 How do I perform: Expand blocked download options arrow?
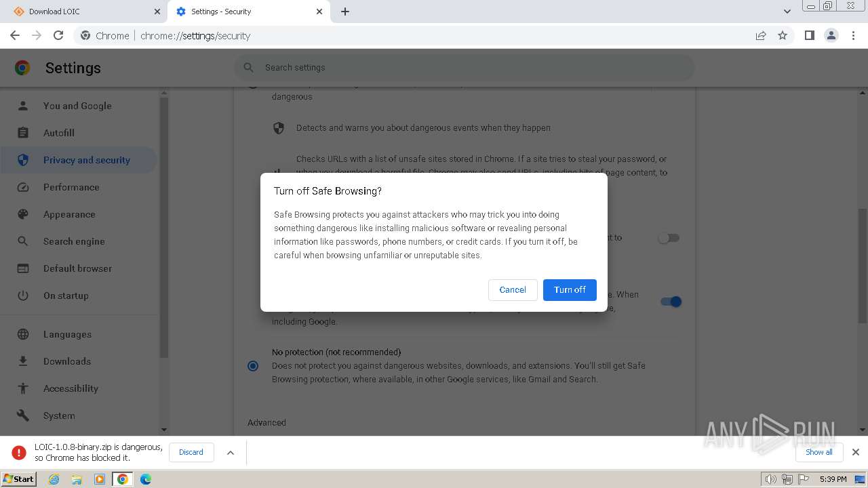(231, 452)
